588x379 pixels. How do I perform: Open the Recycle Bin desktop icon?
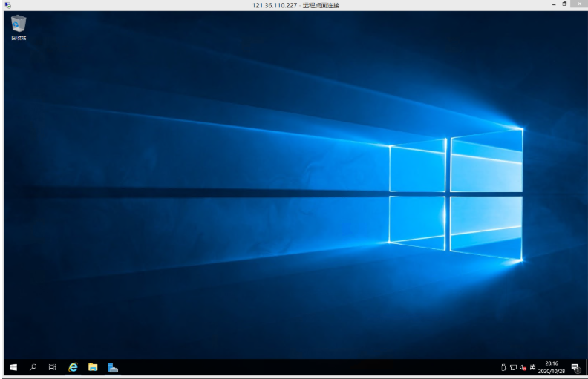(x=19, y=27)
